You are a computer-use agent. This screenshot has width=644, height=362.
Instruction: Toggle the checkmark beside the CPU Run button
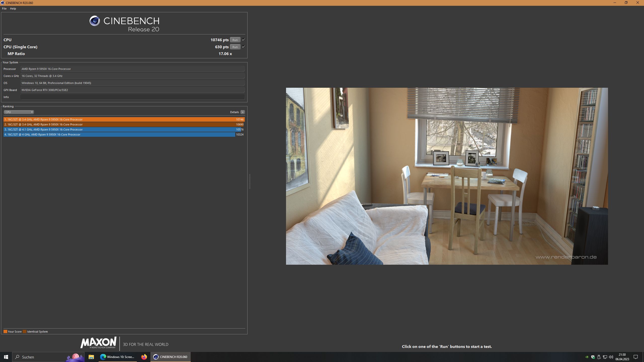click(x=244, y=40)
